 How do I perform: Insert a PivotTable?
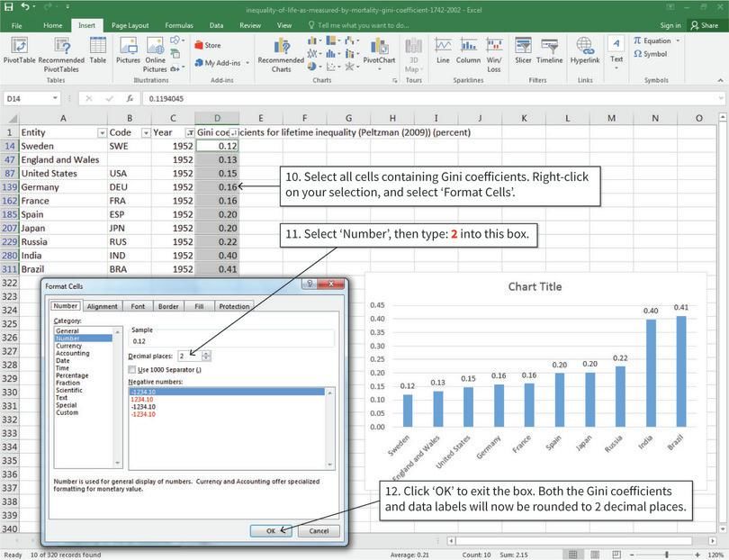coord(19,50)
